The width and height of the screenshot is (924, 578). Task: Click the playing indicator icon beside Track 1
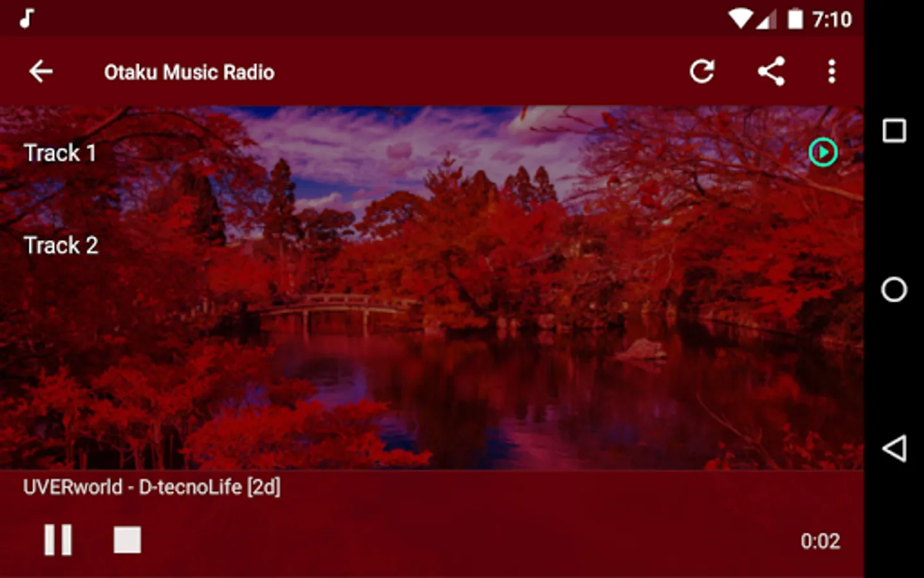coord(823,153)
